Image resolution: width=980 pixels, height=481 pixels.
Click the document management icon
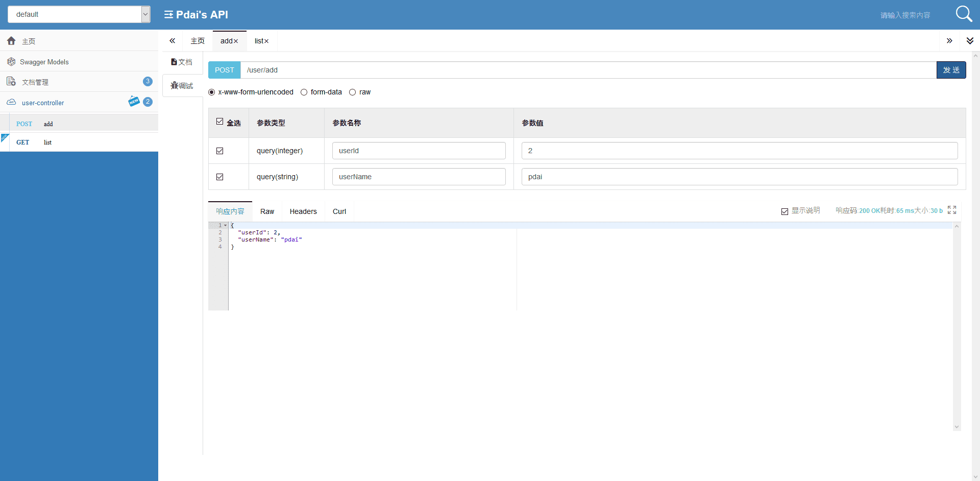tap(11, 82)
